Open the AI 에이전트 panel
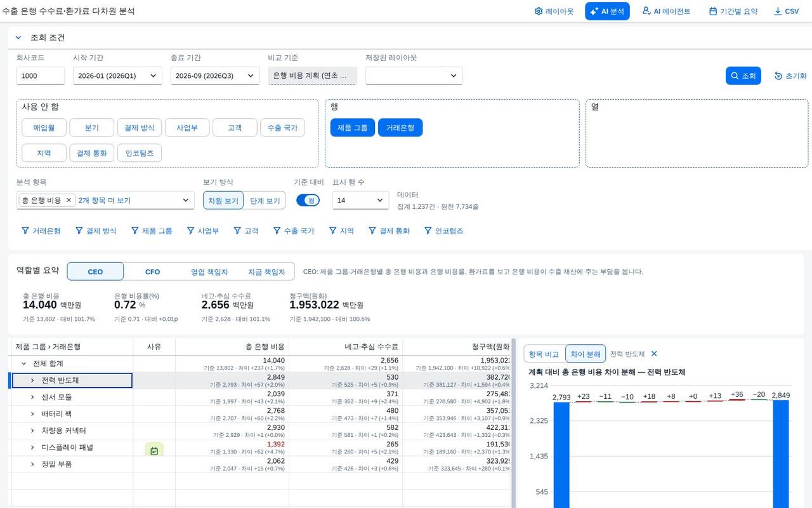This screenshot has height=508, width=812. tap(666, 11)
